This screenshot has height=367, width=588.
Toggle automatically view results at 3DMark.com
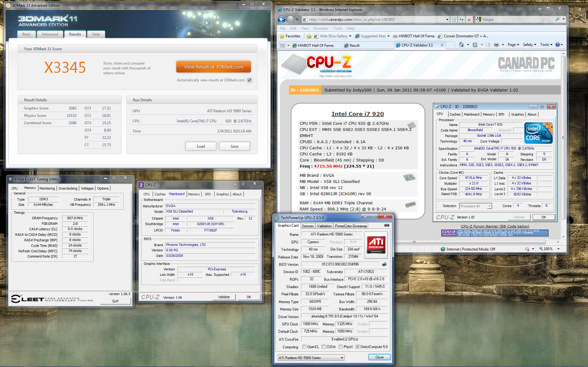pos(250,80)
